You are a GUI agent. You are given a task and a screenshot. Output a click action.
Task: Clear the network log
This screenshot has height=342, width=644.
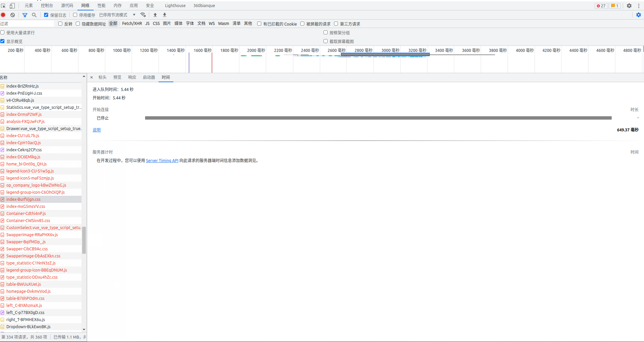pos(12,15)
